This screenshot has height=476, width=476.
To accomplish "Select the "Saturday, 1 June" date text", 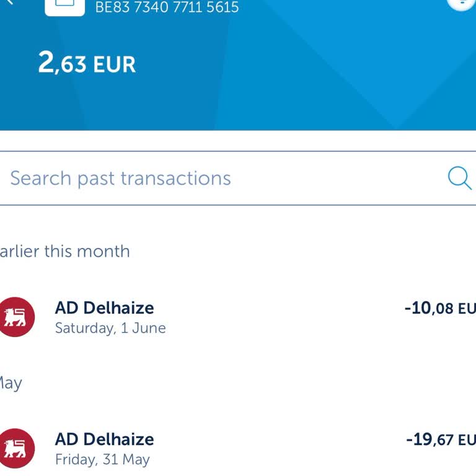I will click(110, 328).
